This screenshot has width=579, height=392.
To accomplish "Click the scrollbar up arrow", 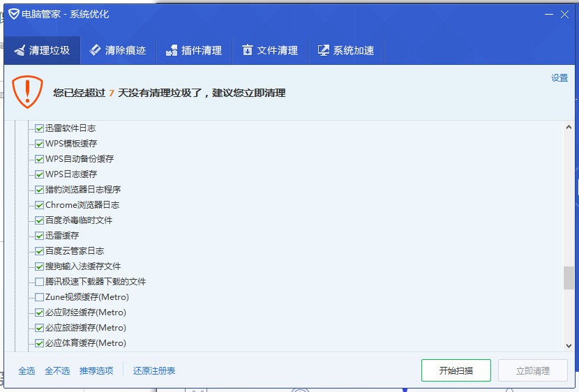I will click(x=569, y=128).
